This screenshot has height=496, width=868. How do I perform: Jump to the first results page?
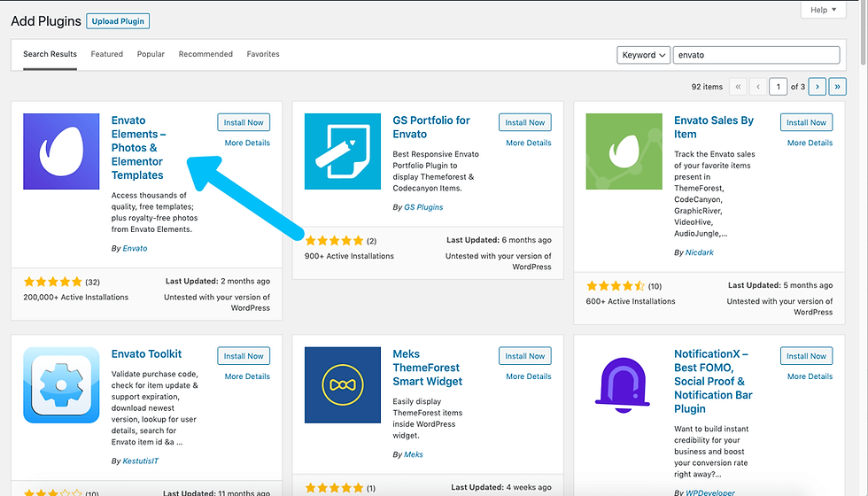click(x=738, y=87)
